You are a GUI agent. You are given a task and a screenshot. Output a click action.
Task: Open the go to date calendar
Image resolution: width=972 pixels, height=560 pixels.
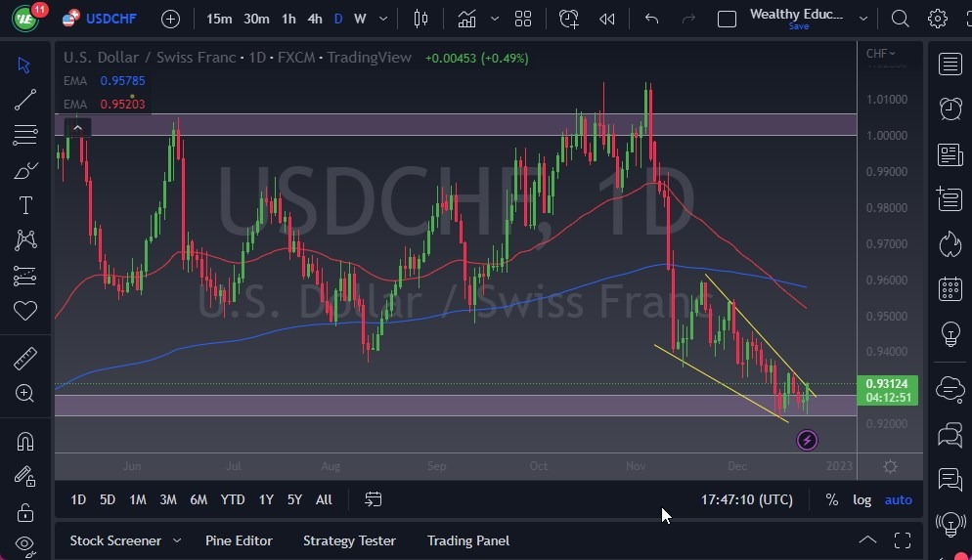click(374, 499)
